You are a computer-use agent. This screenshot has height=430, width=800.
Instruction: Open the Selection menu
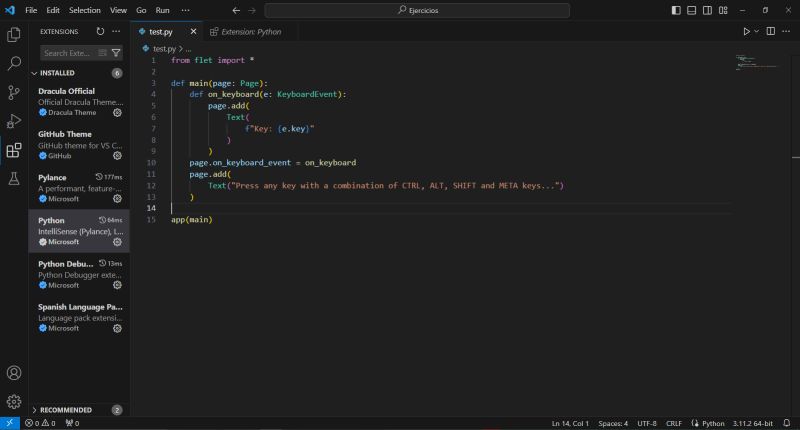[x=85, y=10]
